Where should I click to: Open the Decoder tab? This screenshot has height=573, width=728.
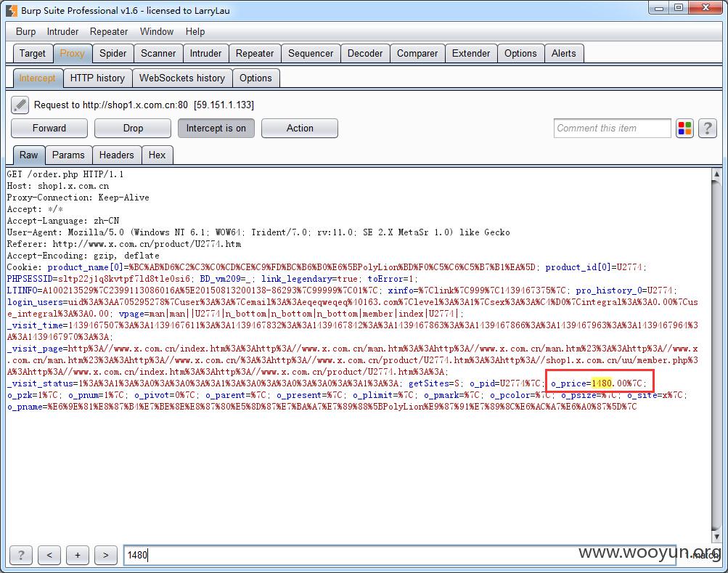pos(365,54)
